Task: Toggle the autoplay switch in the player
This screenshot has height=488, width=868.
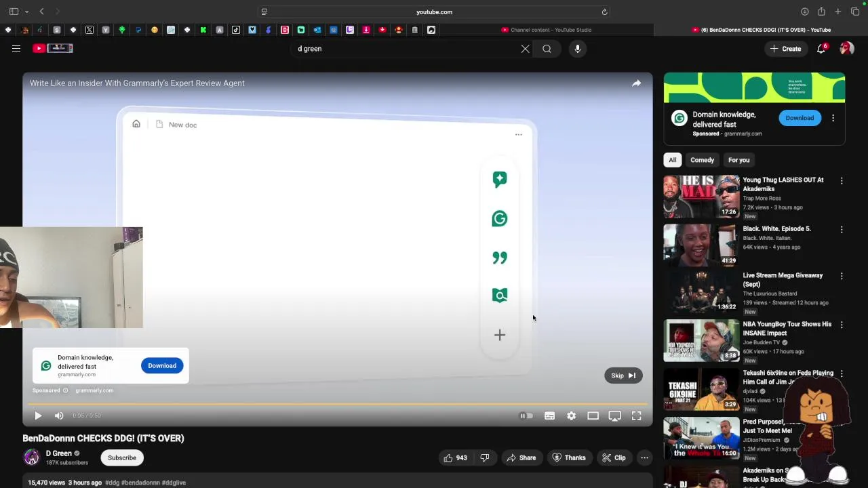Action: 526,415
